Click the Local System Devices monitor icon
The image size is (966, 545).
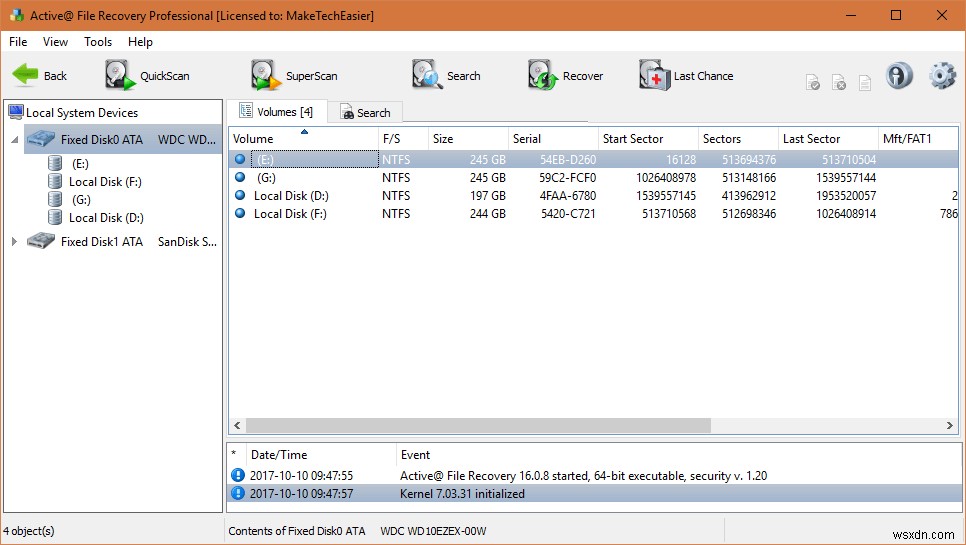(15, 112)
